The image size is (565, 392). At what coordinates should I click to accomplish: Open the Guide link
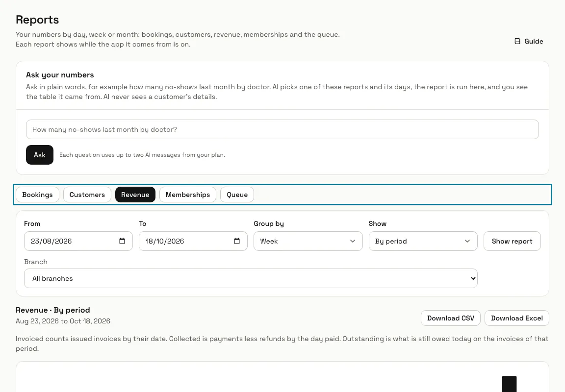pos(529,41)
